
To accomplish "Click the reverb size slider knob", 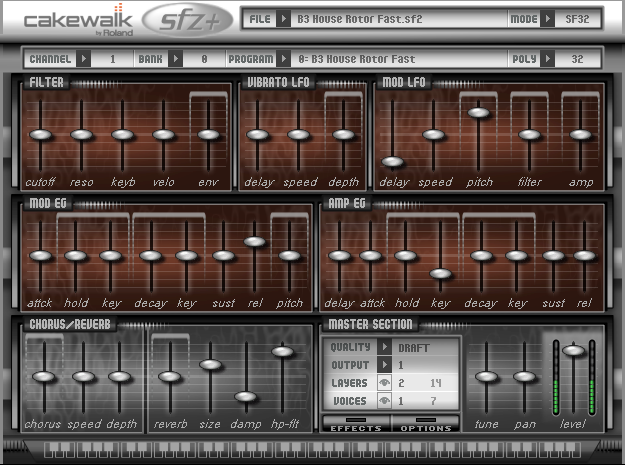I will point(210,365).
